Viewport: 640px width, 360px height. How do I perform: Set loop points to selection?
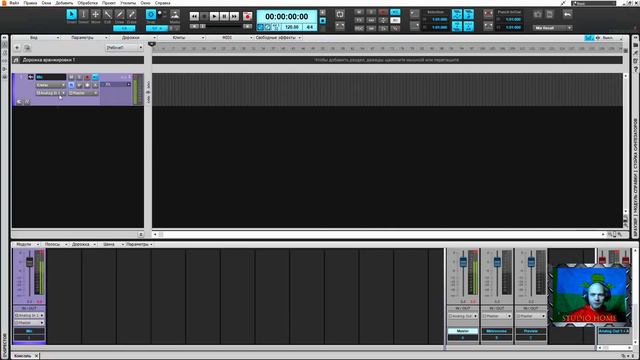(x=340, y=26)
